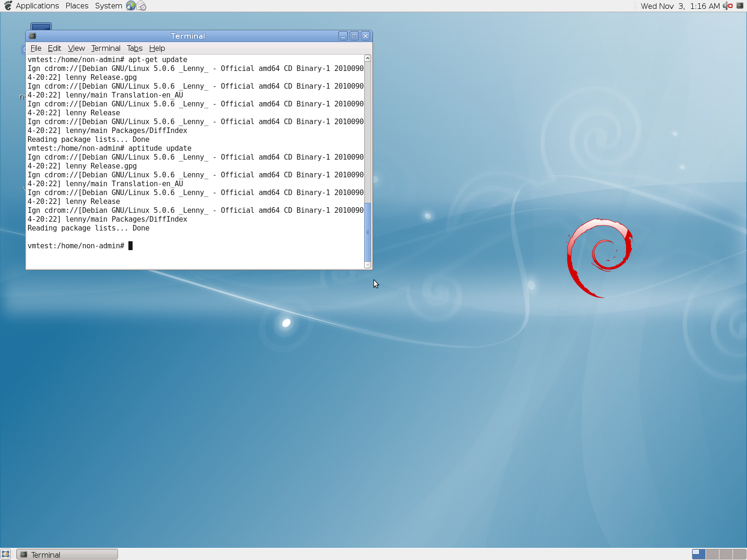This screenshot has height=560, width=747.
Task: Click the Show Desktop icon in bottom panel
Action: pyautogui.click(x=6, y=554)
